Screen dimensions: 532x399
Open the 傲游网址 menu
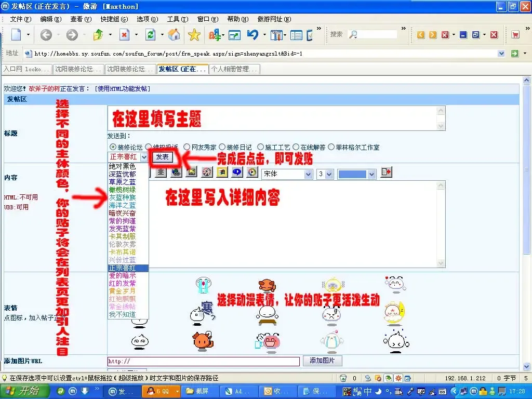click(274, 19)
